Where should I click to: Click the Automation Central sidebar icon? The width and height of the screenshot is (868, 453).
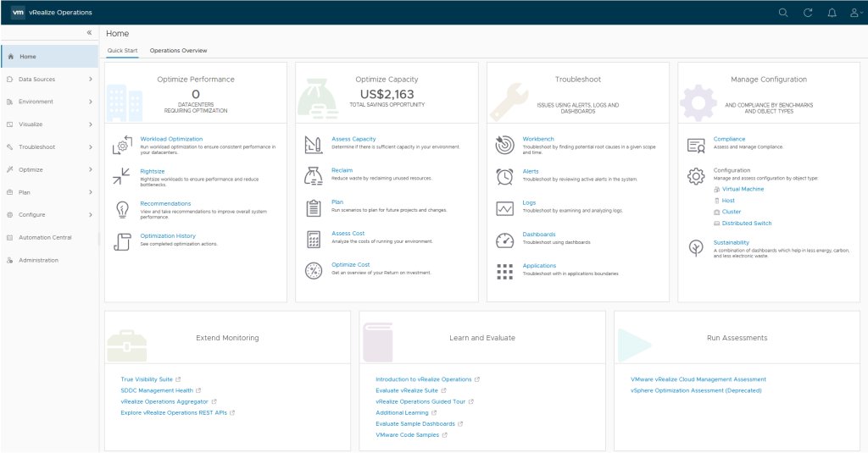(x=9, y=237)
